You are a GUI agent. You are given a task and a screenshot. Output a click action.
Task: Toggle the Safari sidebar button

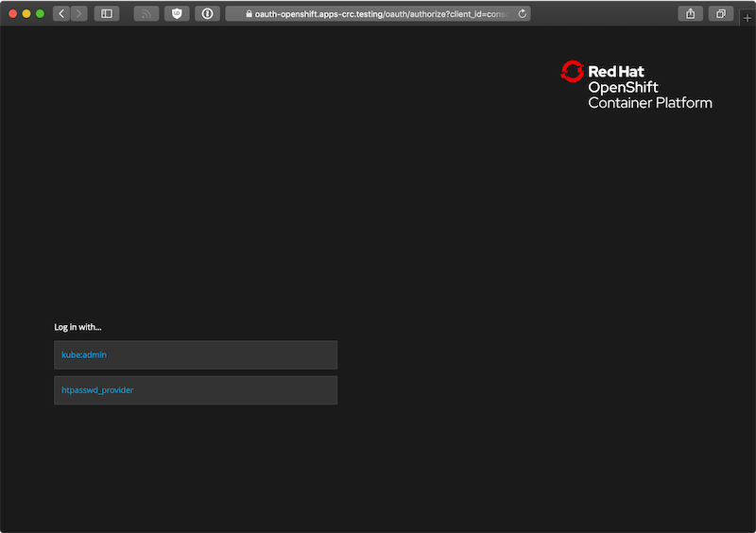107,13
